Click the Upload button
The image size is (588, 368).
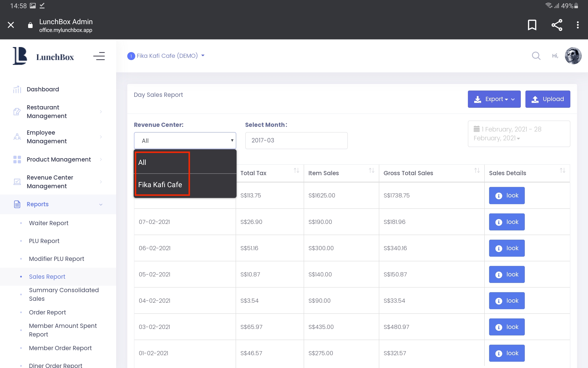(547, 99)
